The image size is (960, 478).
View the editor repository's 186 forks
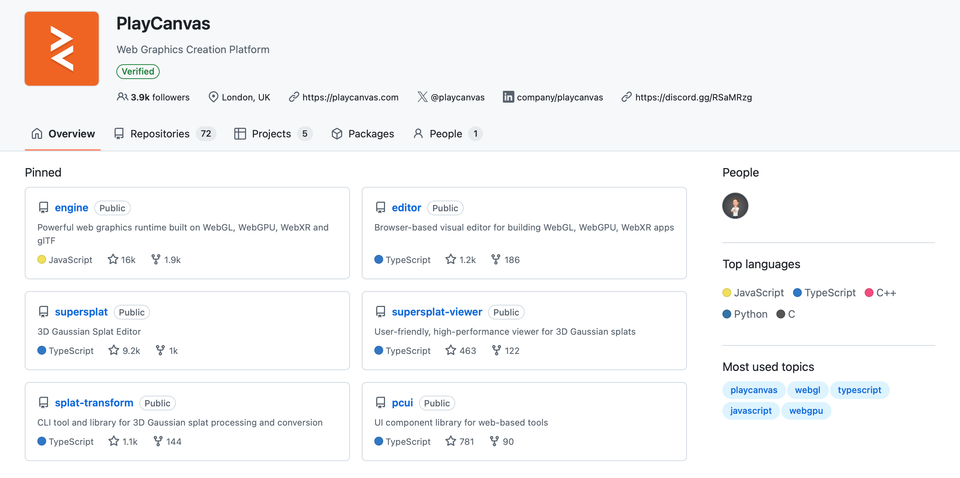click(505, 260)
